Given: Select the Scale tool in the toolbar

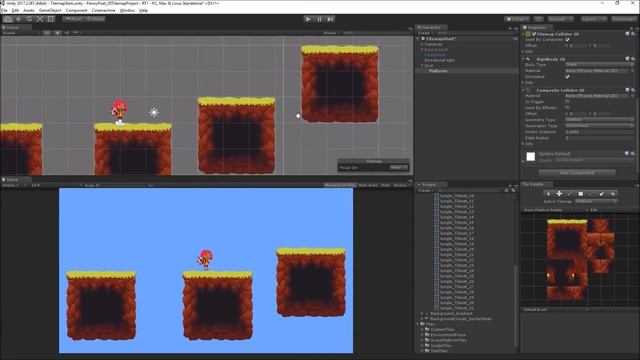Looking at the screenshot, I should 40,19.
